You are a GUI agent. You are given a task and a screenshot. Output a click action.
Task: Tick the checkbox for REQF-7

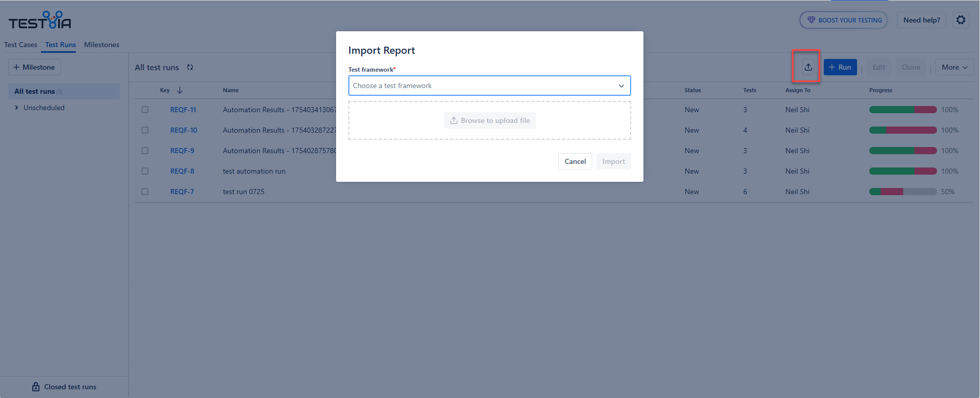click(145, 192)
